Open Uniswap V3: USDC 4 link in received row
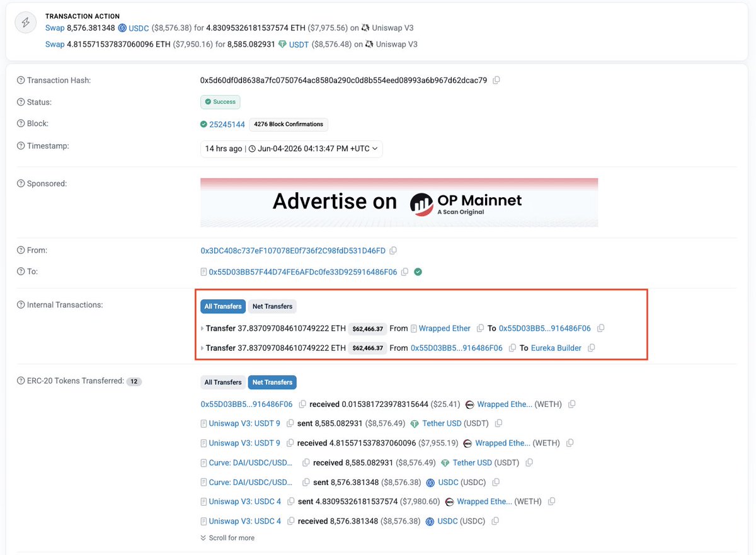 coord(245,522)
